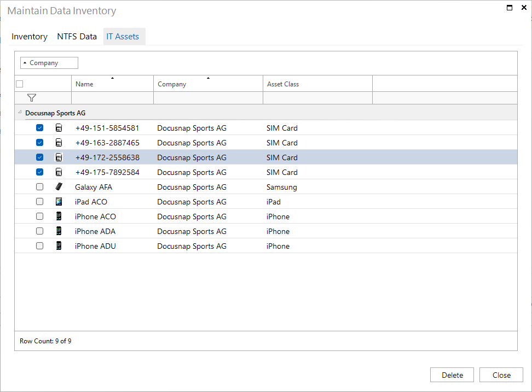Viewport: 532px width, 392px height.
Task: Switch to the Inventory tab
Action: click(30, 37)
